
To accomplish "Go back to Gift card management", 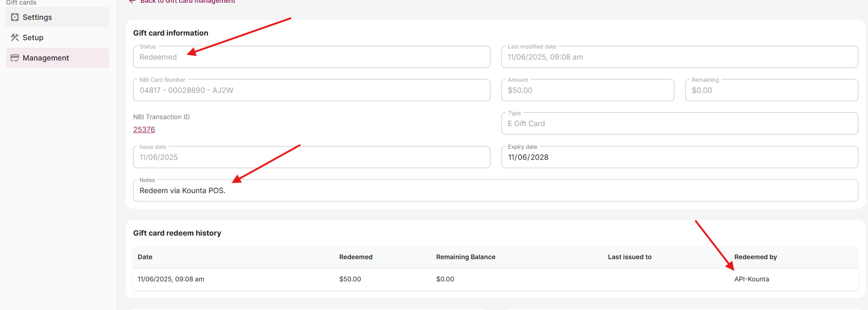I will pyautogui.click(x=187, y=2).
